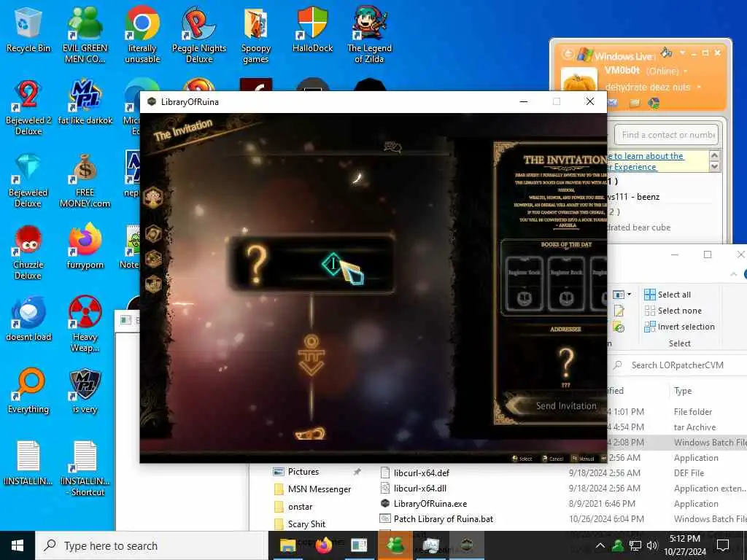Click the folder icon in Messenger toolbar
The width and height of the screenshot is (747, 560).
[x=634, y=103]
